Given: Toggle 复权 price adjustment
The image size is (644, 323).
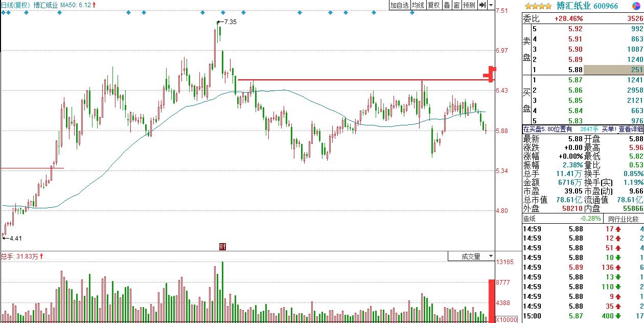Looking at the screenshot, I should [433, 5].
